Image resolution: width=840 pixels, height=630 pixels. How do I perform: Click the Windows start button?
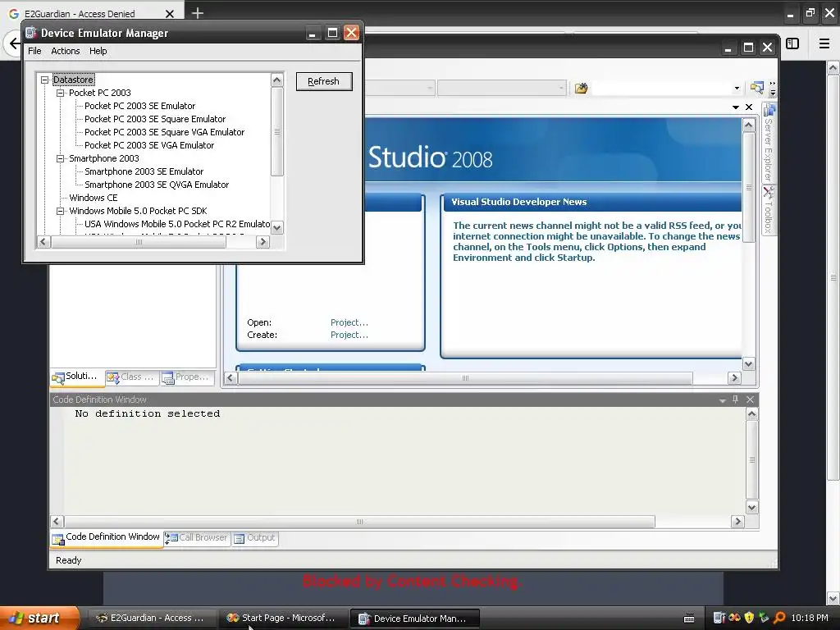(39, 618)
